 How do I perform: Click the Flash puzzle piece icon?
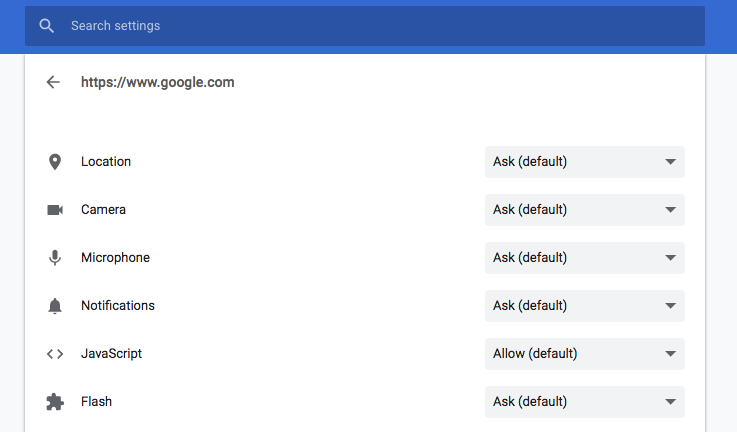click(x=55, y=402)
